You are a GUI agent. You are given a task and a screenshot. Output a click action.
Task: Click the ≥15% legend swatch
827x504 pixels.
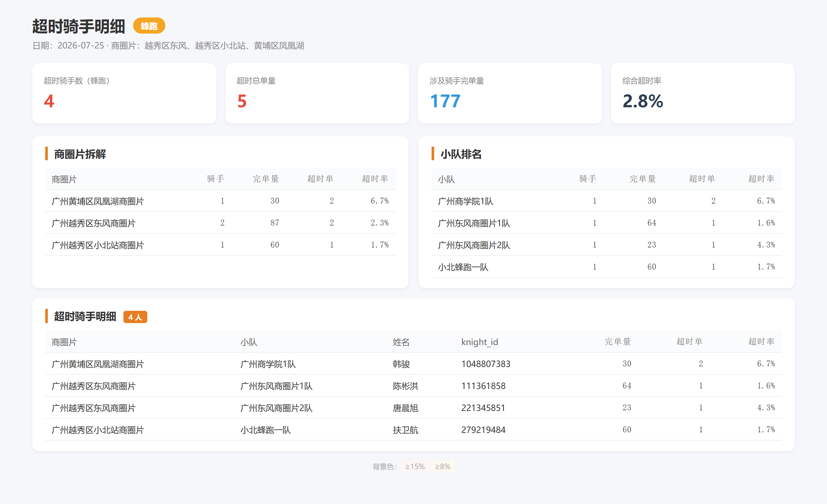click(x=415, y=467)
